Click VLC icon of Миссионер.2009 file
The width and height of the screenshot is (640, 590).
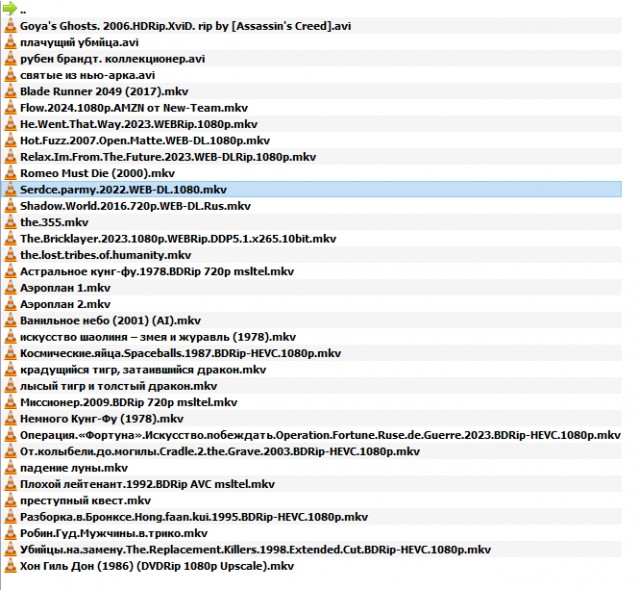point(10,402)
